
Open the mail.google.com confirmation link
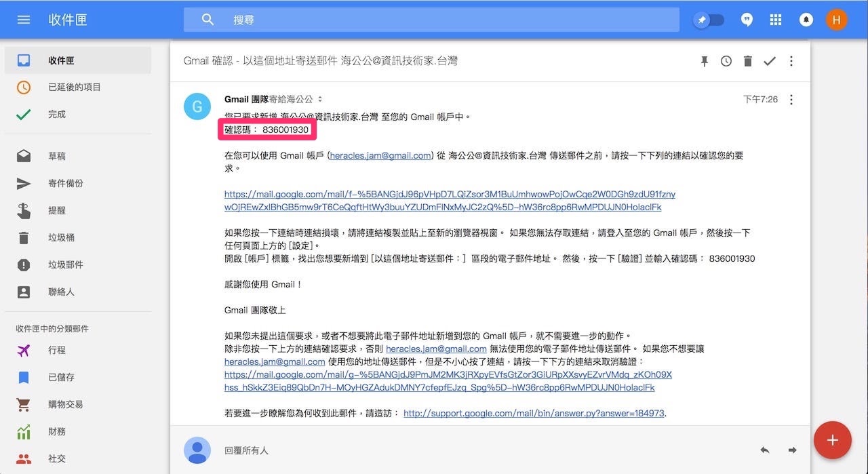pyautogui.click(x=449, y=194)
